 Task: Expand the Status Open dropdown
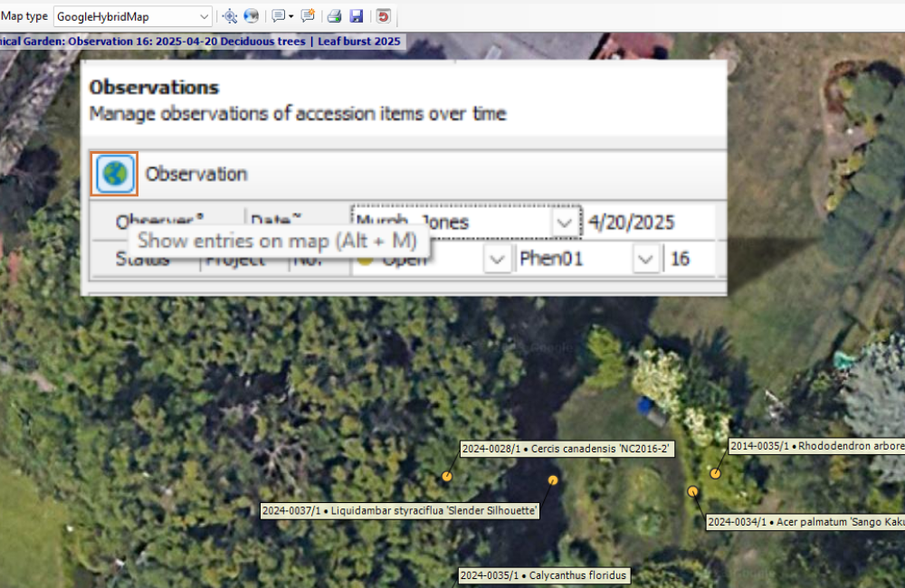click(497, 259)
